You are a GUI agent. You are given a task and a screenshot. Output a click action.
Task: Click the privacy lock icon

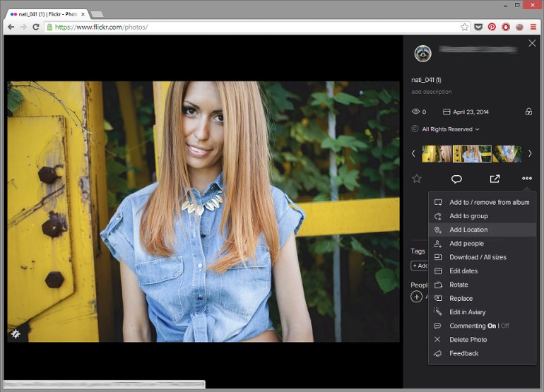tap(528, 112)
